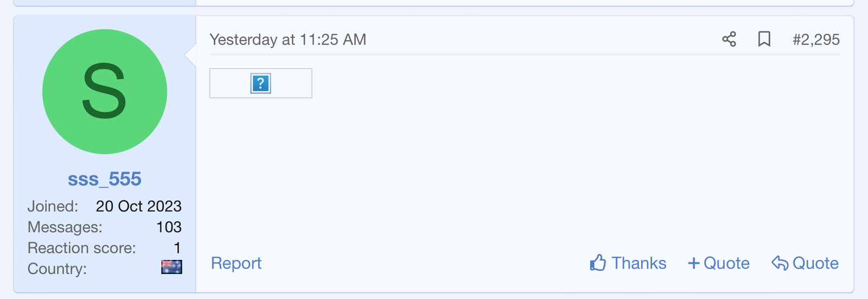This screenshot has width=868, height=299.
Task: Click the country flag icon in user info
Action: tap(171, 267)
